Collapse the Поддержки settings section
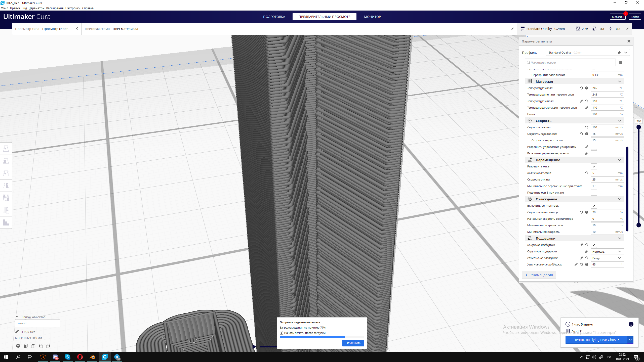Viewport: 644px width, 362px height. point(575,238)
